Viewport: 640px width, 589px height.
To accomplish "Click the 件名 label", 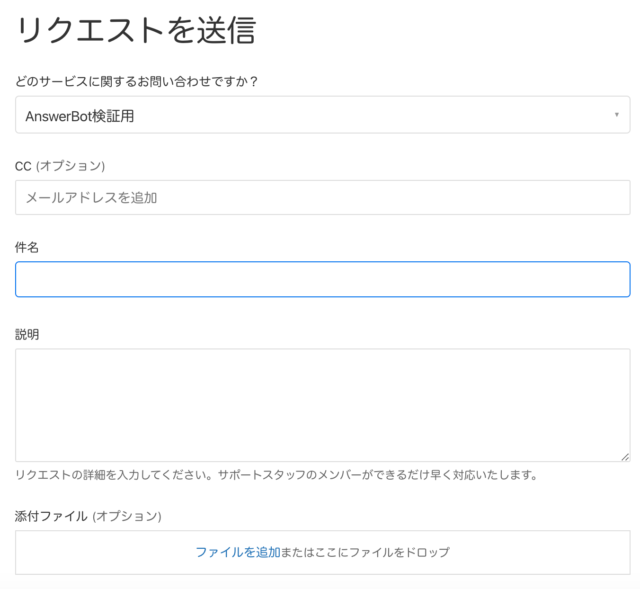I will coord(27,247).
